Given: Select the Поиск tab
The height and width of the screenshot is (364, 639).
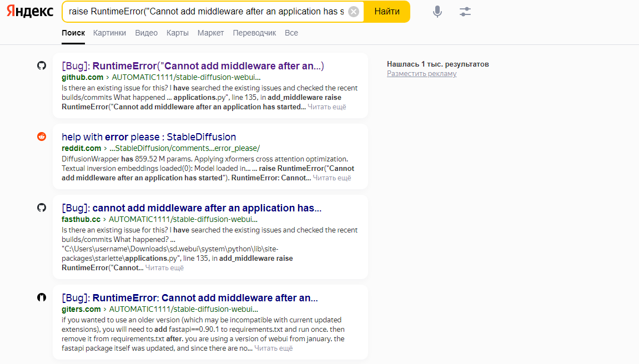Looking at the screenshot, I should click(x=73, y=33).
